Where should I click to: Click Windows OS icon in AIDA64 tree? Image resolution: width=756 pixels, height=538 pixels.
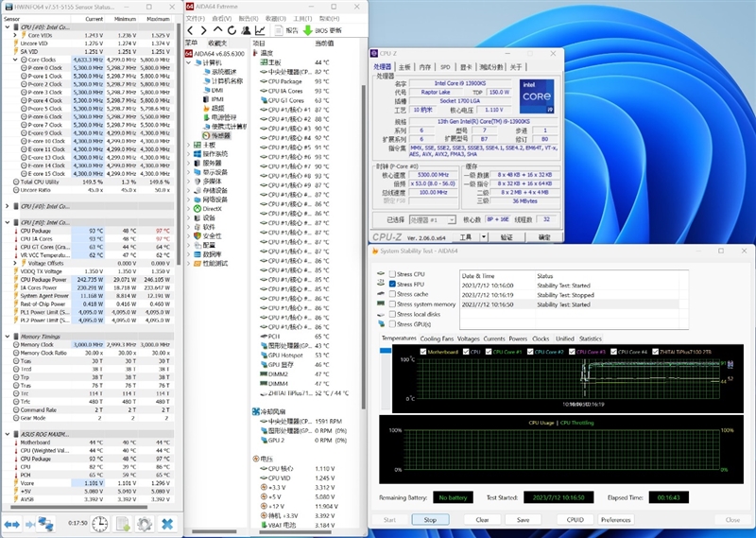point(198,154)
